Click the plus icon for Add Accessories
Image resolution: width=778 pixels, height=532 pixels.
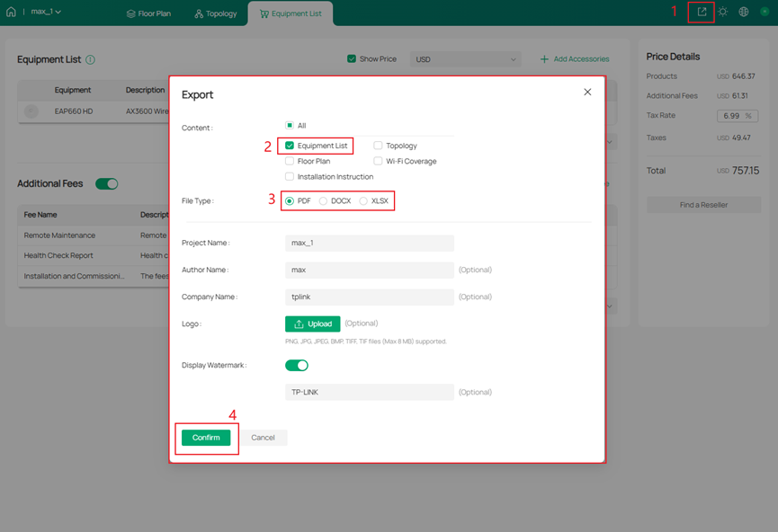[x=544, y=59]
